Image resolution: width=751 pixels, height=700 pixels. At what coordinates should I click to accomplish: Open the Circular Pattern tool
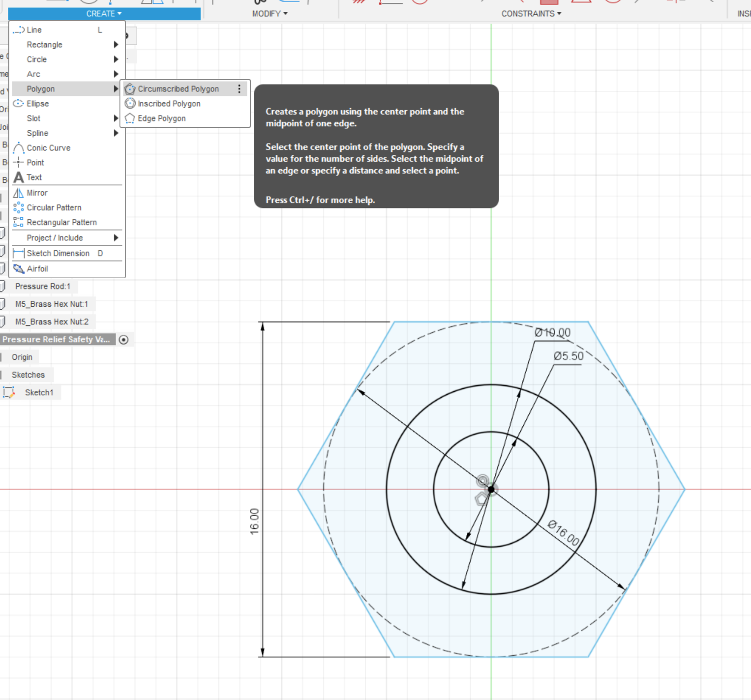54,207
